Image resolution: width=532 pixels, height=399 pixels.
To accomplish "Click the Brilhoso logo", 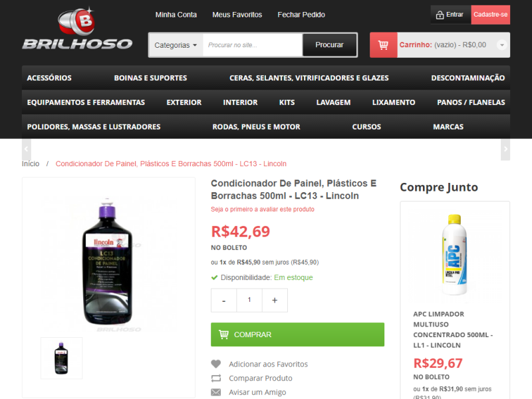I will pos(77,29).
